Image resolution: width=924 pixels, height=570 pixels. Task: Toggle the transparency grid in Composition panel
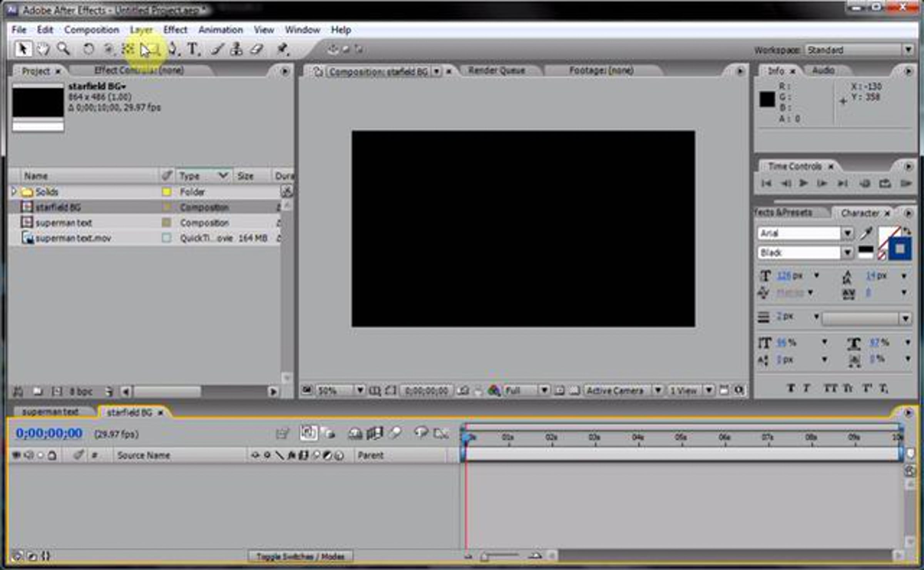[574, 391]
